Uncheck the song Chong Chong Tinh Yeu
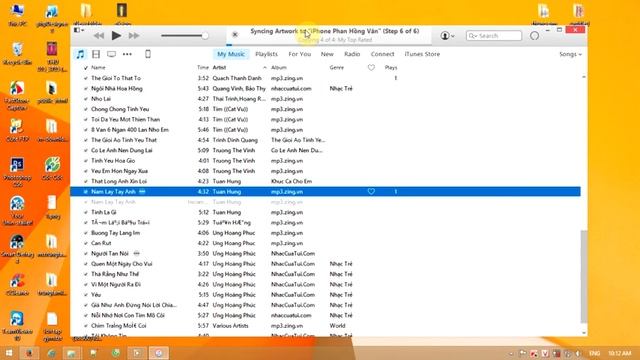640x360 pixels. point(85,109)
